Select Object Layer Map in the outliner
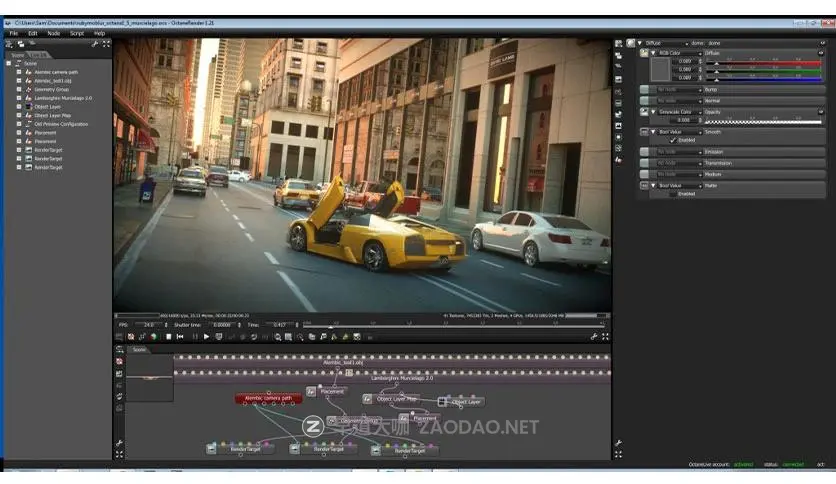Viewport: 836px width, 484px height. pos(54,115)
